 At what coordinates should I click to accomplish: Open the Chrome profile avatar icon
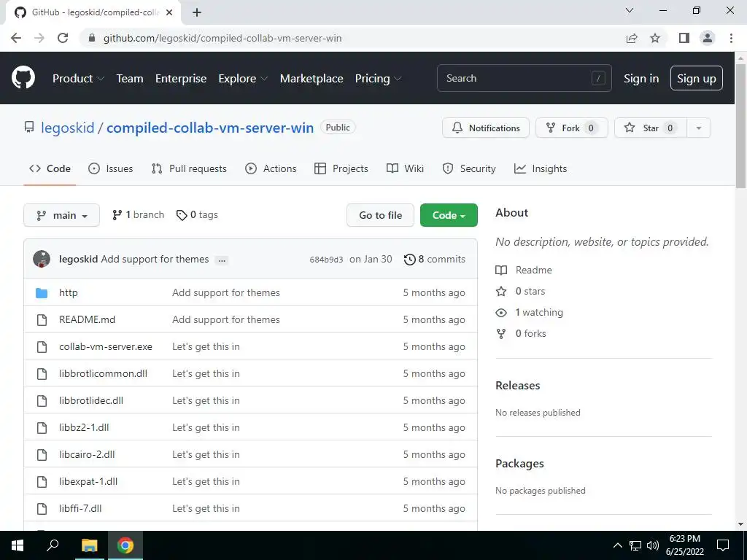pos(708,38)
